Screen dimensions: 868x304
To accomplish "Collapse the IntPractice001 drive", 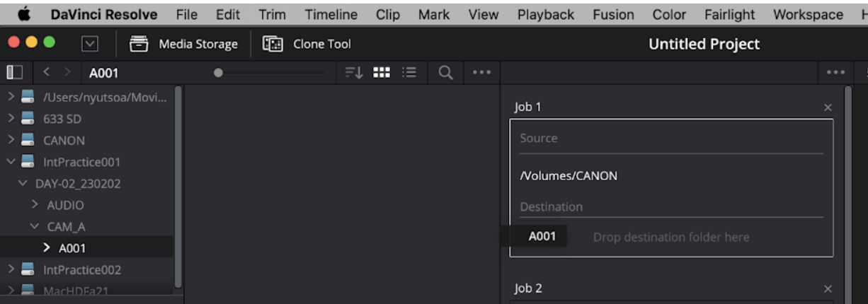I will (x=11, y=162).
